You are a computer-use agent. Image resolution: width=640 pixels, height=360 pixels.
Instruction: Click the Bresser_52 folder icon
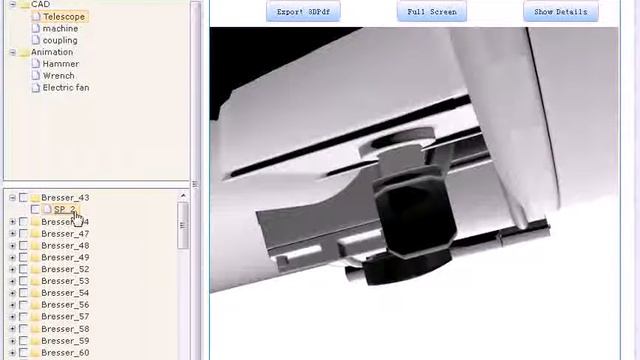(x=35, y=269)
